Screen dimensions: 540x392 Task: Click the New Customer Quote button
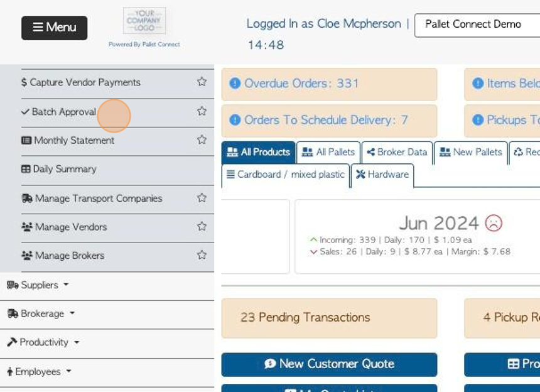[x=329, y=364]
